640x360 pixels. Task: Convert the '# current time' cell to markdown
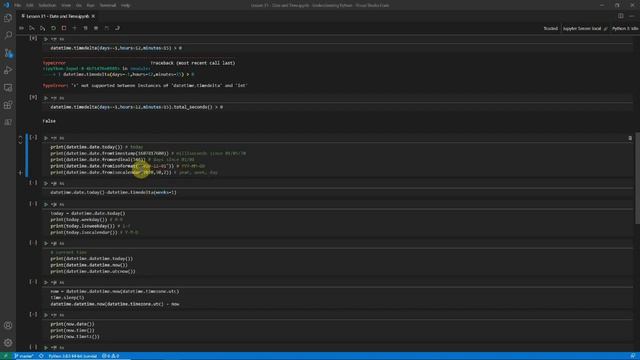pos(62,243)
